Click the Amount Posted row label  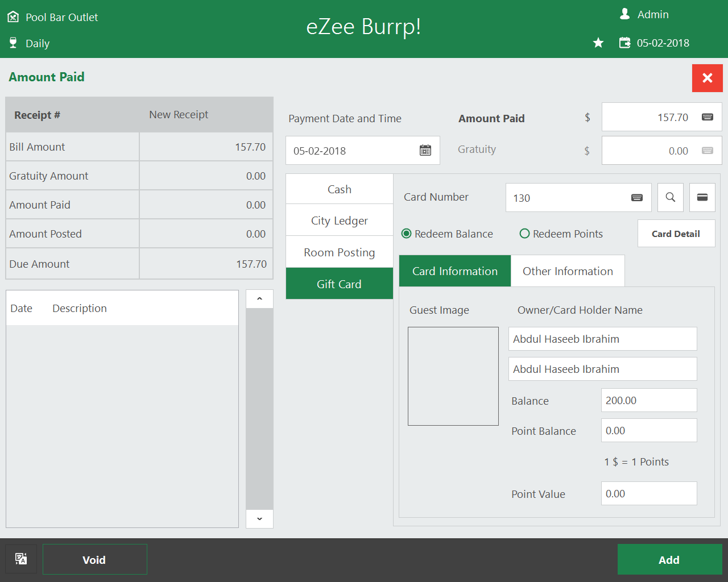point(45,234)
